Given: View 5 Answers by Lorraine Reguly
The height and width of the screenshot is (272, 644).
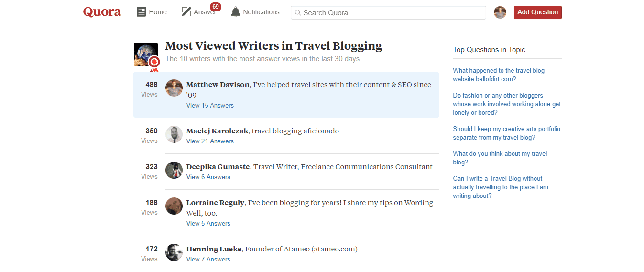Looking at the screenshot, I should (208, 223).
